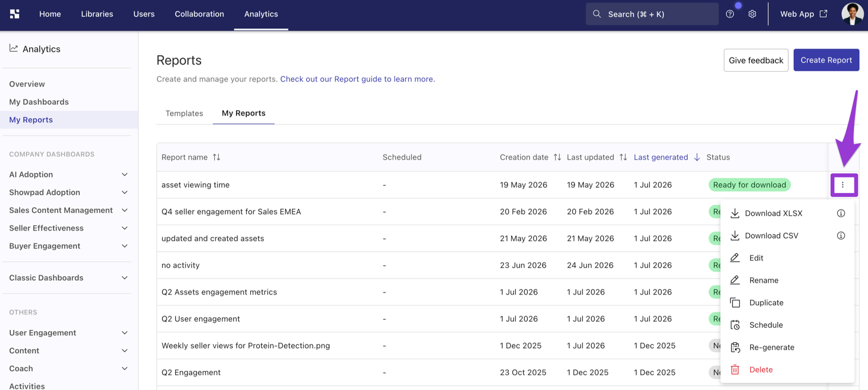Click the Showpad logo in top left

tap(15, 14)
